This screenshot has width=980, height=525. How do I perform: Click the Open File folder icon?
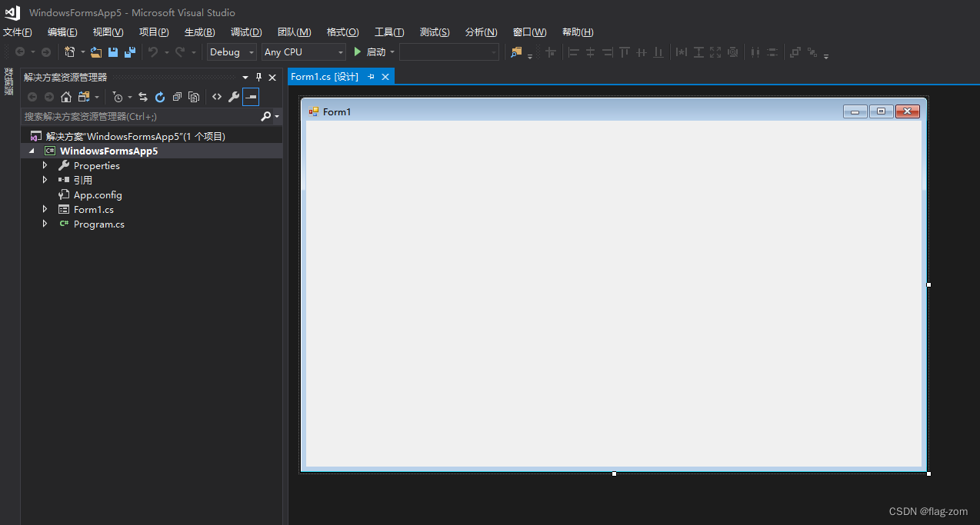(96, 52)
